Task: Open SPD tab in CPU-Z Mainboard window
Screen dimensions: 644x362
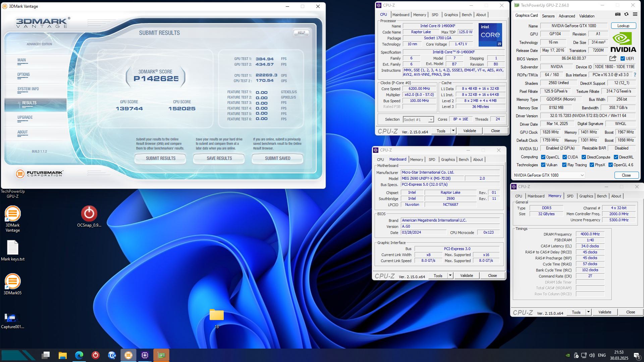Action: coord(432,160)
